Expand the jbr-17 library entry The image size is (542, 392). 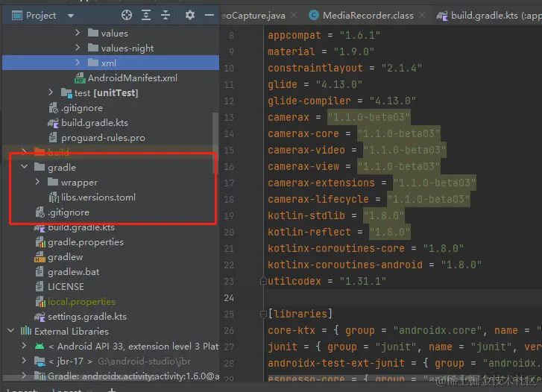24,361
